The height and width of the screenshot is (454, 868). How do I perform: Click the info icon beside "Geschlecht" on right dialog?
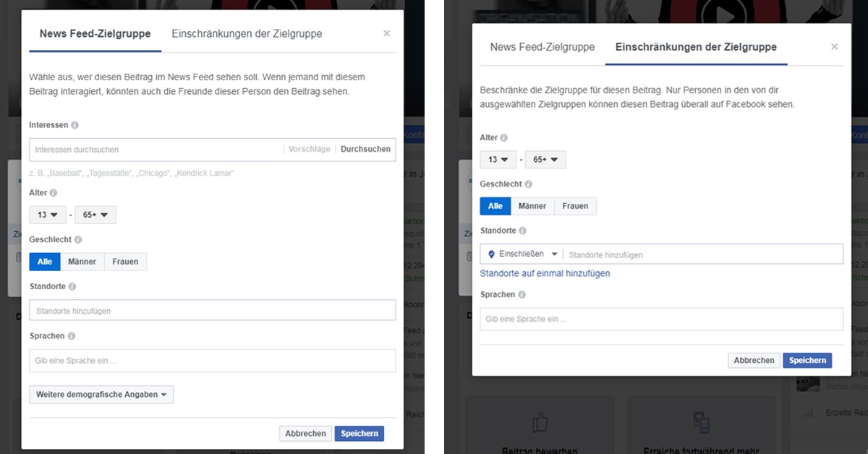[529, 184]
